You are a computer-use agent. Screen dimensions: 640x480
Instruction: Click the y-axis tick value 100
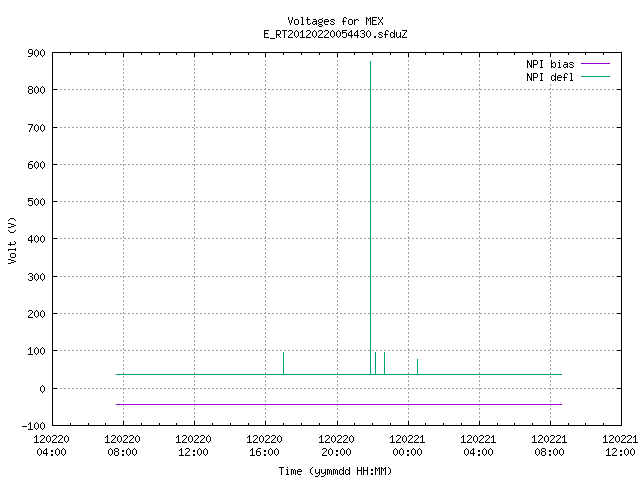[36, 351]
